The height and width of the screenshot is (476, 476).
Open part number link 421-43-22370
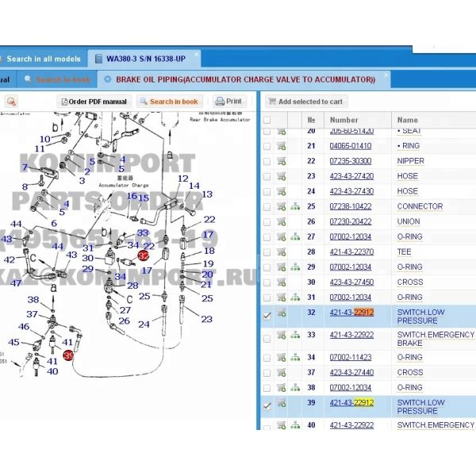point(351,251)
